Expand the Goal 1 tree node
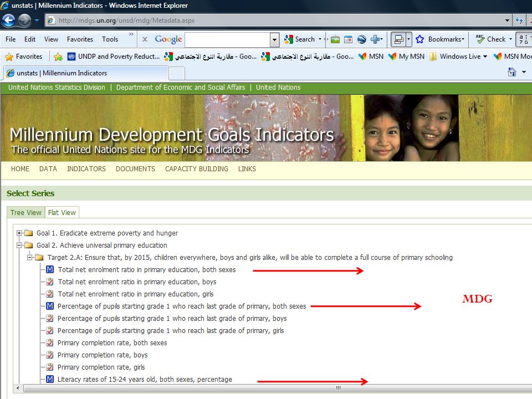This screenshot has height=399, width=532. click(19, 233)
